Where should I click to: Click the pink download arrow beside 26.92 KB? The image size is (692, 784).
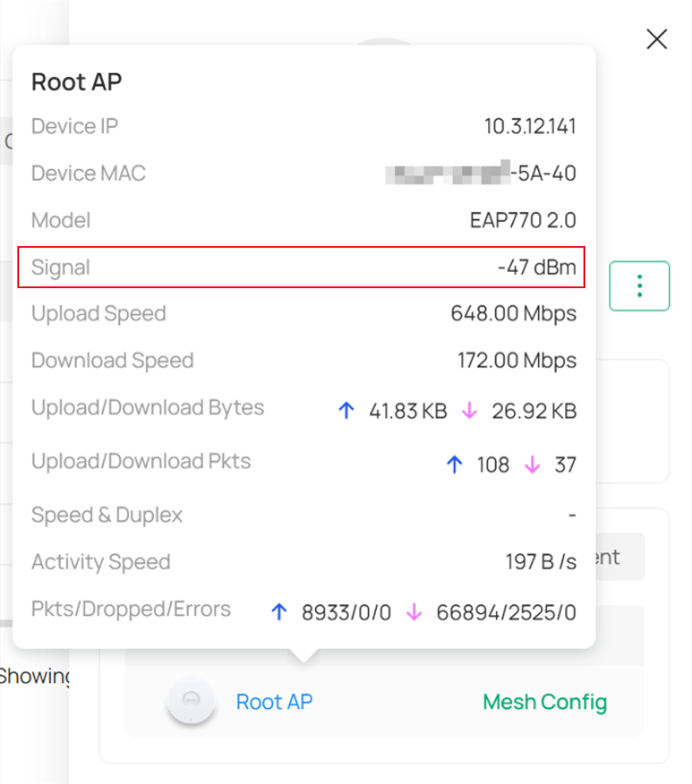coord(470,410)
